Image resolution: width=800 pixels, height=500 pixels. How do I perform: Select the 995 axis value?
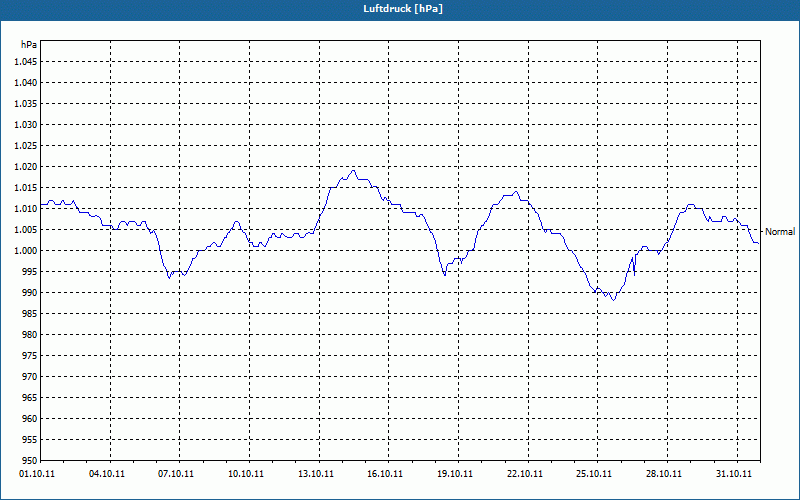30,271
